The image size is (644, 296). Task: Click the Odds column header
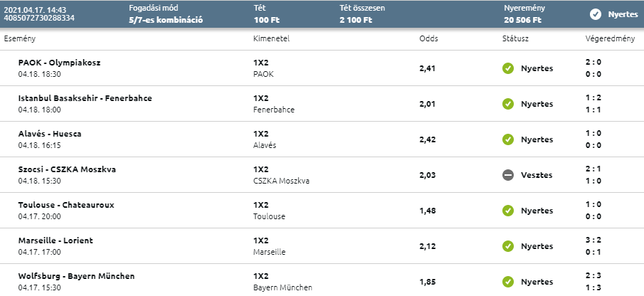428,38
